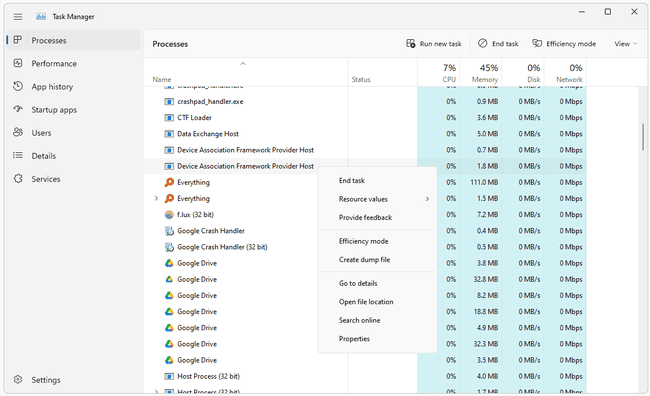This screenshot has height=396, width=650.
Task: Sort by the Name column header
Action: click(246, 73)
